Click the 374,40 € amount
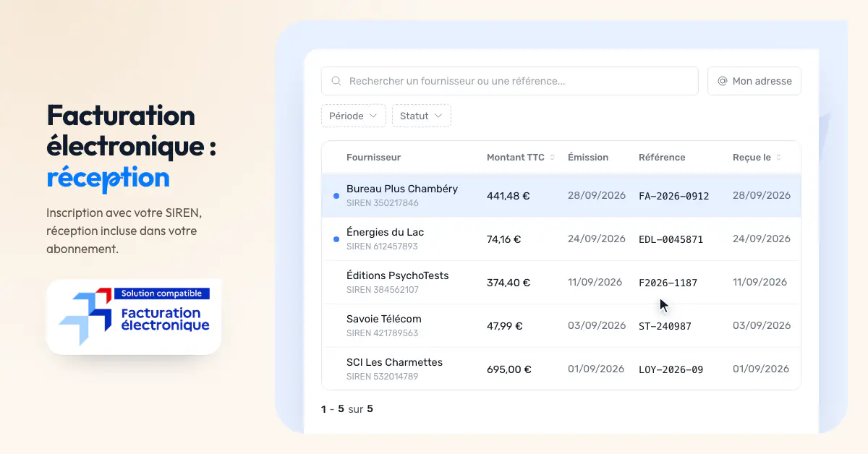The height and width of the screenshot is (454, 868). tap(509, 283)
